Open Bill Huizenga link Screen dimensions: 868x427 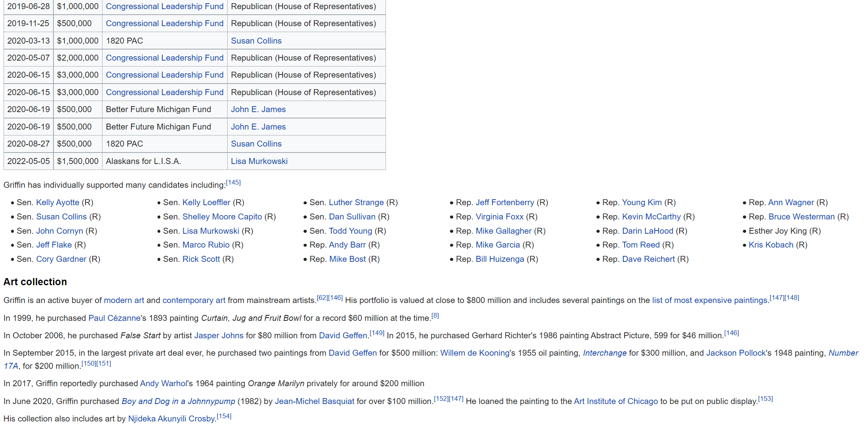[x=500, y=259]
